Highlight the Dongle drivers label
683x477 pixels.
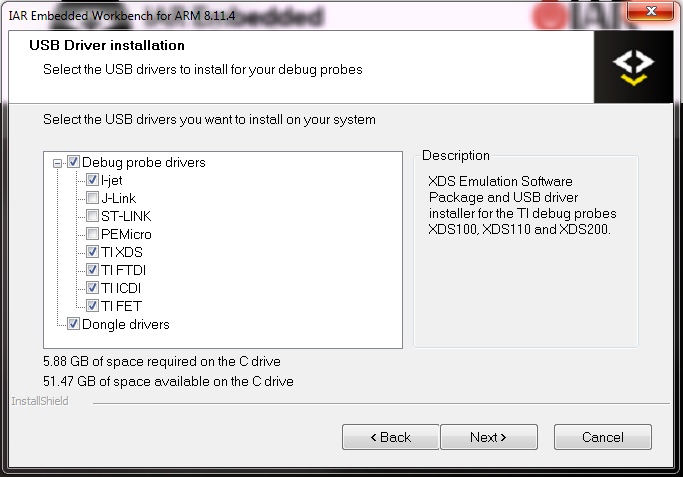pyautogui.click(x=126, y=324)
